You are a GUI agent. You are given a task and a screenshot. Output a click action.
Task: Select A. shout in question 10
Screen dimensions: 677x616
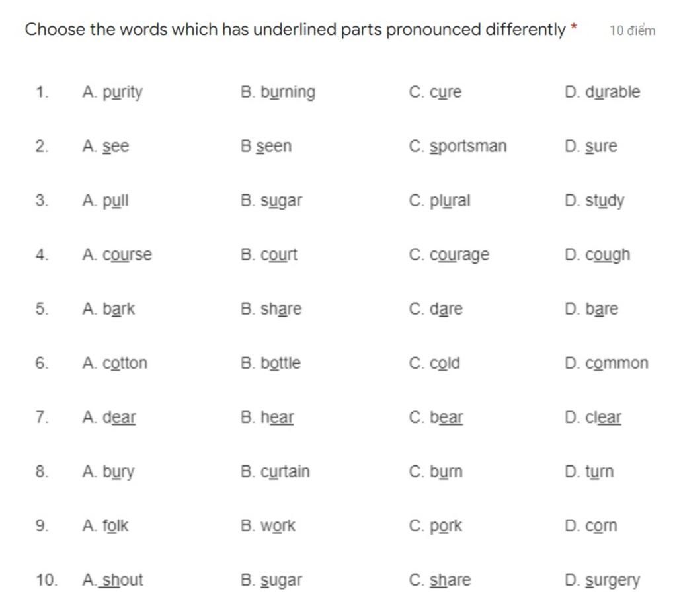click(112, 580)
